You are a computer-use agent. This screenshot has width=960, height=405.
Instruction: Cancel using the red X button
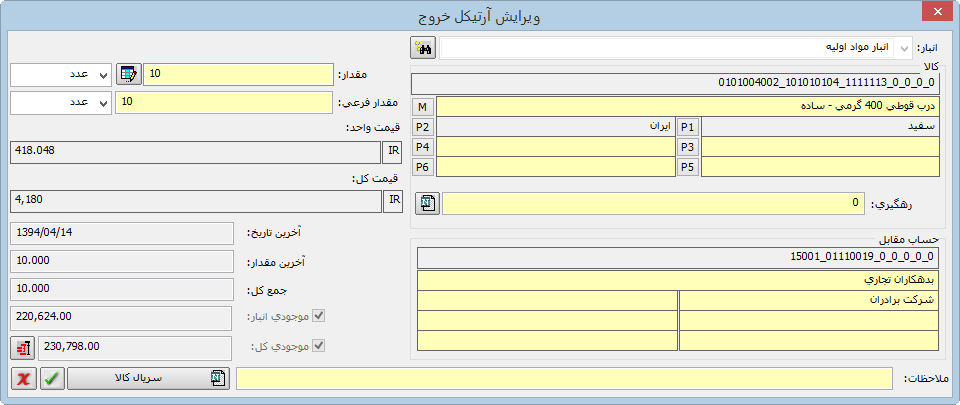[23, 378]
